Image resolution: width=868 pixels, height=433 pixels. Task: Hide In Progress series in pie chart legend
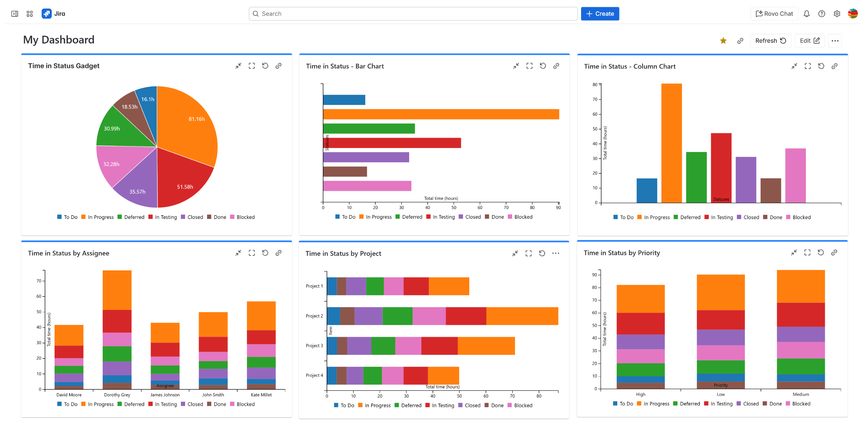point(98,217)
